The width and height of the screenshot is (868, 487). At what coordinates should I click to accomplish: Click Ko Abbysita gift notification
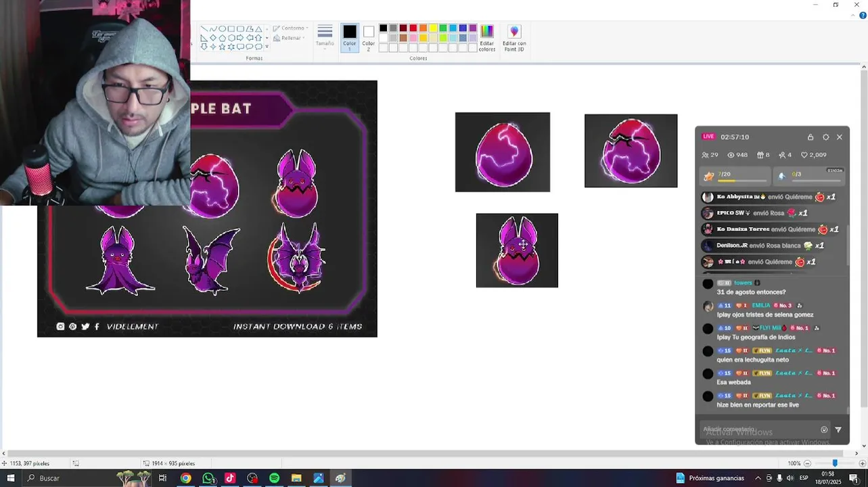[769, 197]
